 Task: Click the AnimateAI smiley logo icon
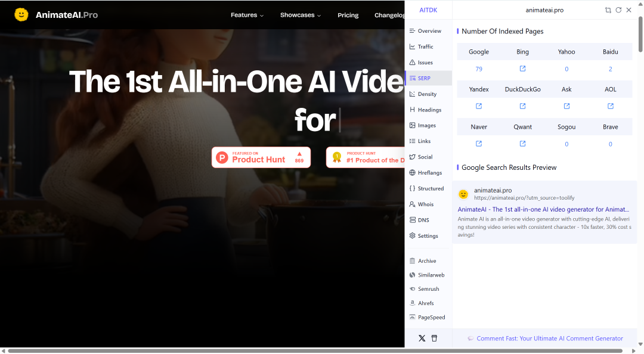pyautogui.click(x=21, y=15)
